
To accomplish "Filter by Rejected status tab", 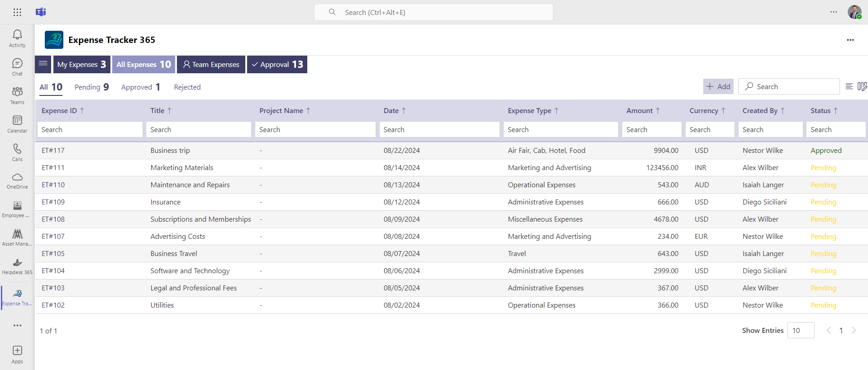I will (x=187, y=87).
